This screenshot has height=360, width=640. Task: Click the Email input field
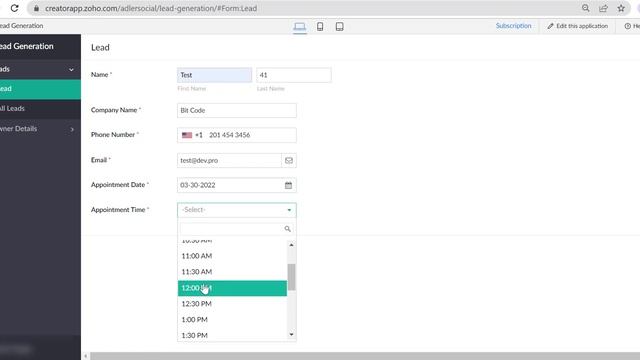229,160
